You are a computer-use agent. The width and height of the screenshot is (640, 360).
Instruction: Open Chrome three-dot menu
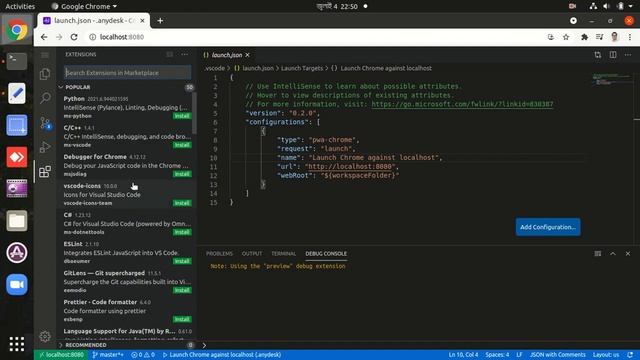[630, 37]
